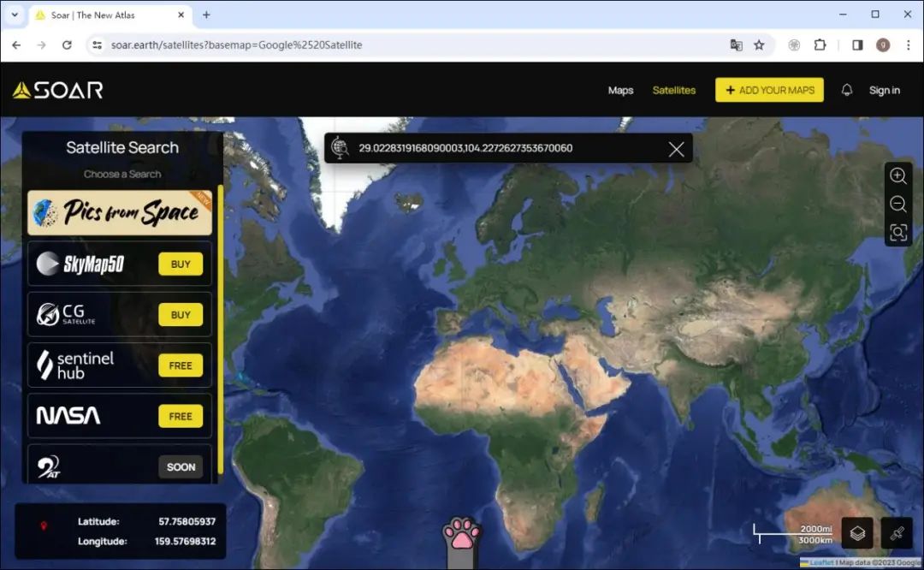
Task: Go forward in browser history
Action: click(41, 45)
